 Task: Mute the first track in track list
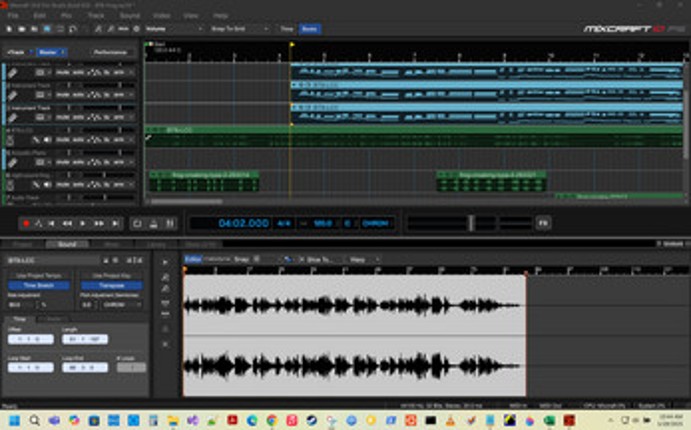click(62, 73)
